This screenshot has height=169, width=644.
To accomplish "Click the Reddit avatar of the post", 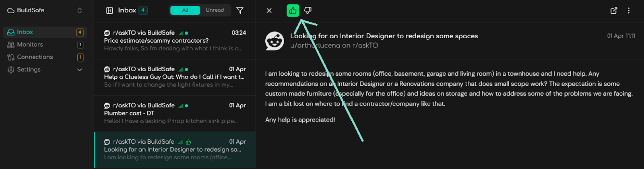I will point(275,41).
